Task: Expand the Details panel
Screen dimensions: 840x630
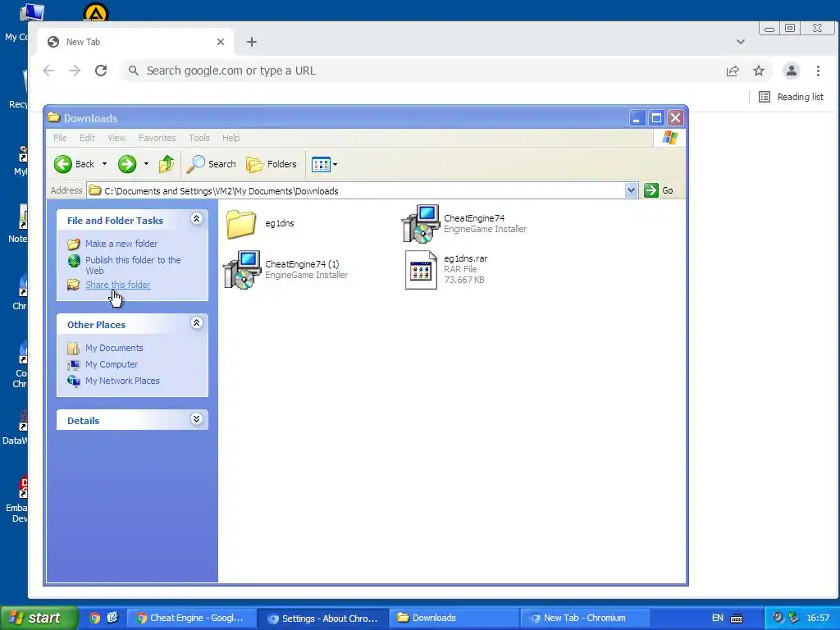Action: (197, 419)
